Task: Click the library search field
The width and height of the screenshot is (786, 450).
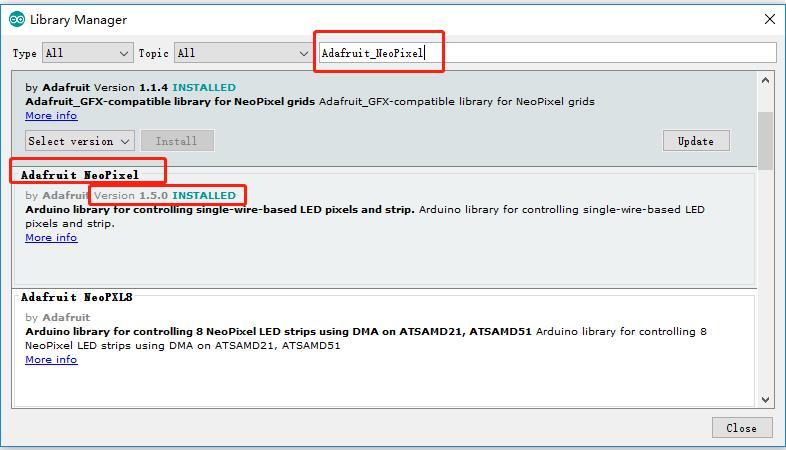Action: 547,53
